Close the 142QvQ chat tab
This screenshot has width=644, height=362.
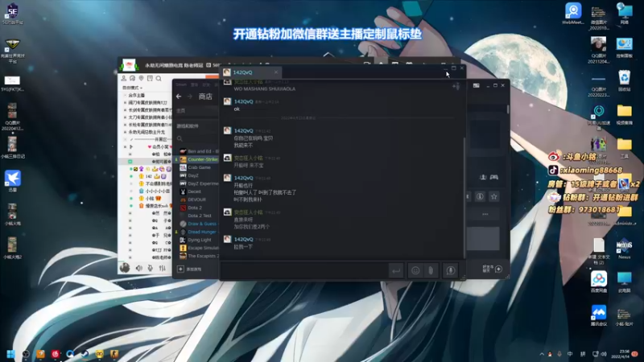click(275, 72)
